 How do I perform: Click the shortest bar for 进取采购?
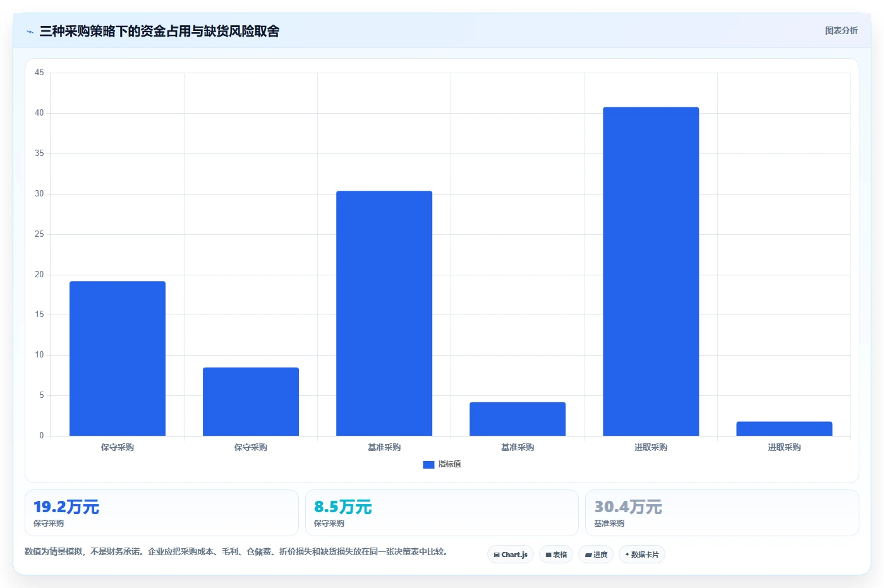[784, 429]
